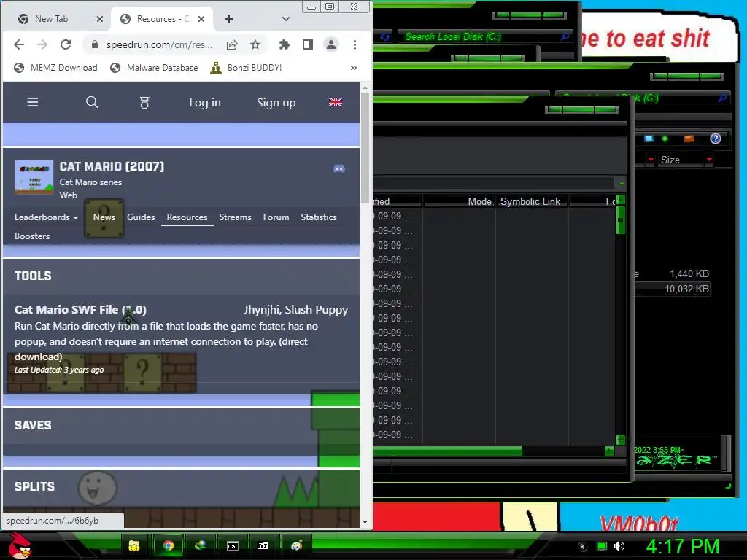The width and height of the screenshot is (747, 560).
Task: Open the Size column dropdown arrow
Action: click(709, 160)
